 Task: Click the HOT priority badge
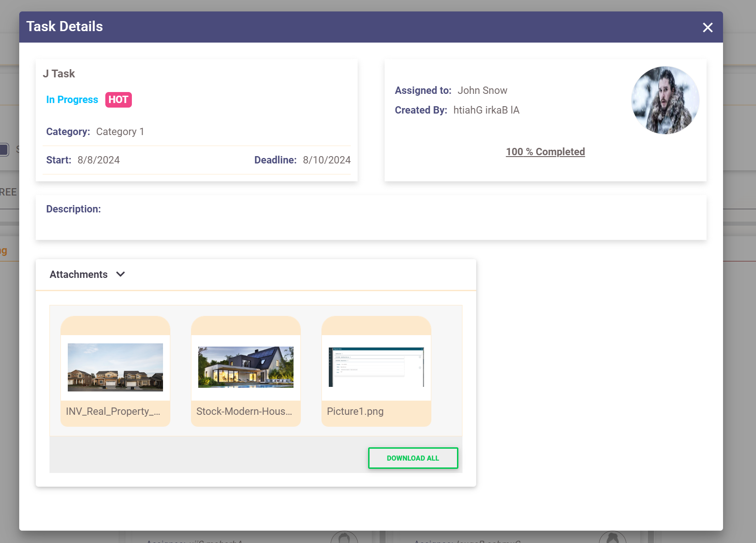click(x=118, y=100)
